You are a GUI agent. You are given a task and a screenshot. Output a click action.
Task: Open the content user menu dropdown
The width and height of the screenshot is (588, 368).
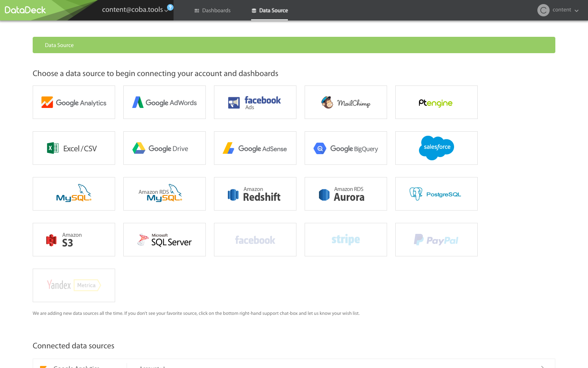pos(565,10)
